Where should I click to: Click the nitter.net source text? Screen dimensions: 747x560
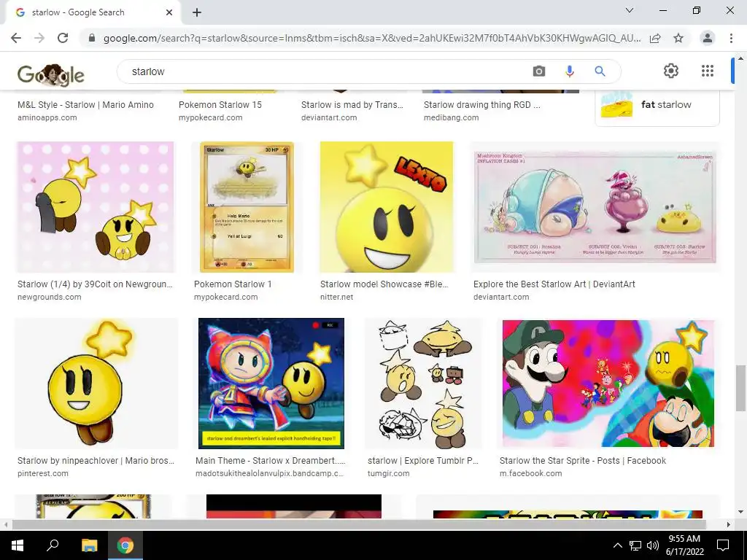pos(336,297)
